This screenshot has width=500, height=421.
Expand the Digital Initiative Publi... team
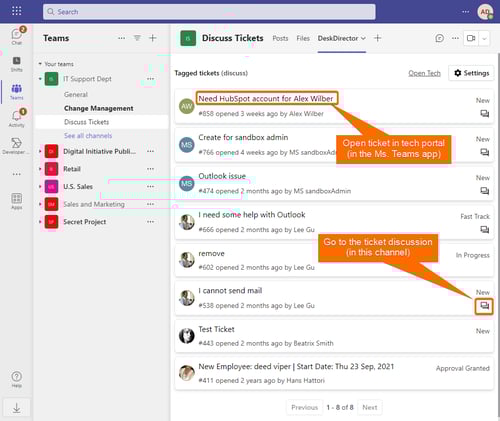pyautogui.click(x=40, y=151)
